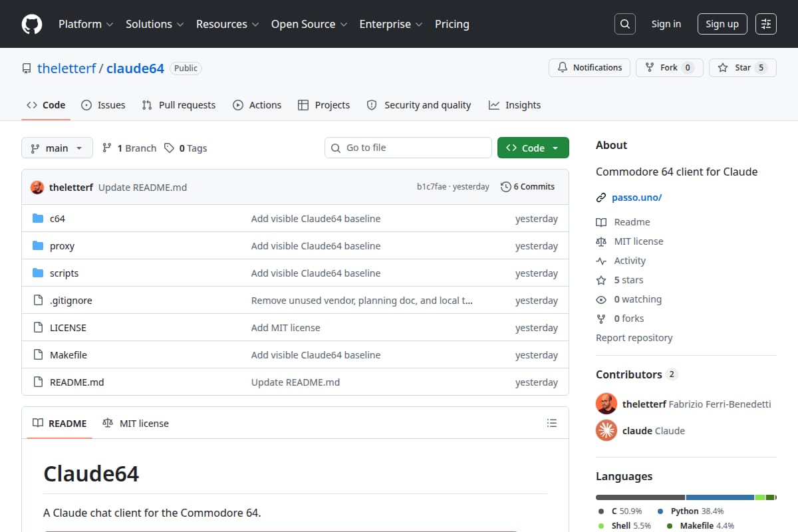Expand the Resources menu
The height and width of the screenshot is (532, 798).
(x=227, y=24)
